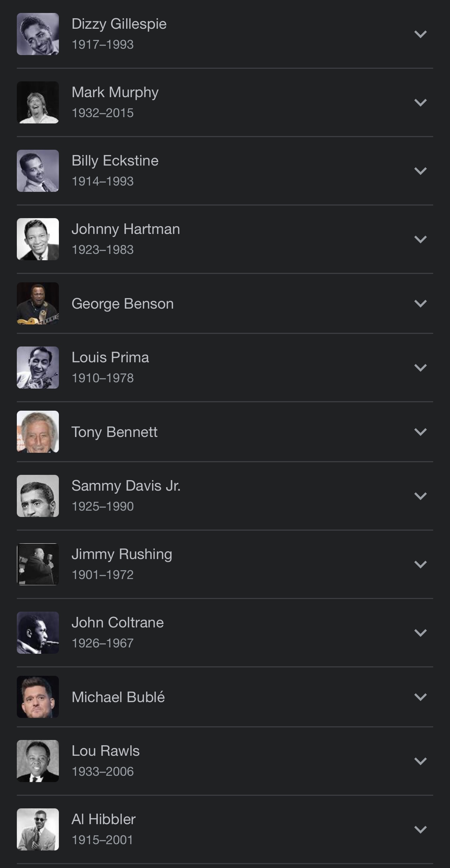The width and height of the screenshot is (450, 868).
Task: Click the chevron beside George Benson
Action: (420, 304)
